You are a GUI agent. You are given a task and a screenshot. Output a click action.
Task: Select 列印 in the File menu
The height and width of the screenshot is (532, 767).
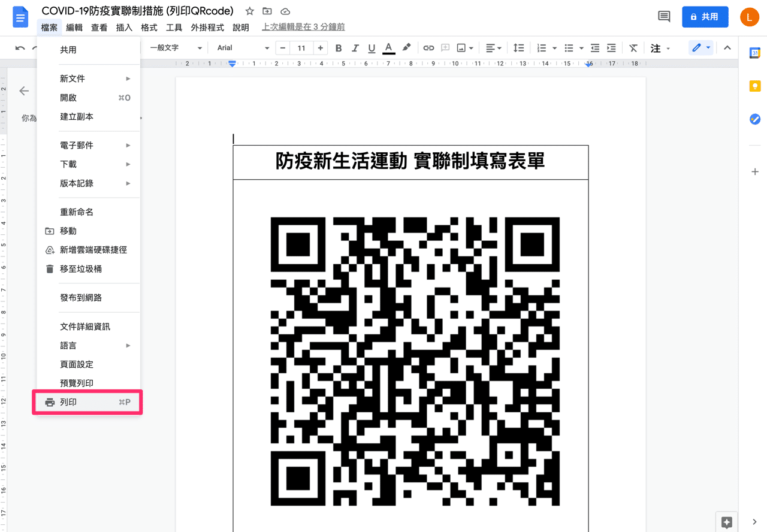(x=88, y=403)
